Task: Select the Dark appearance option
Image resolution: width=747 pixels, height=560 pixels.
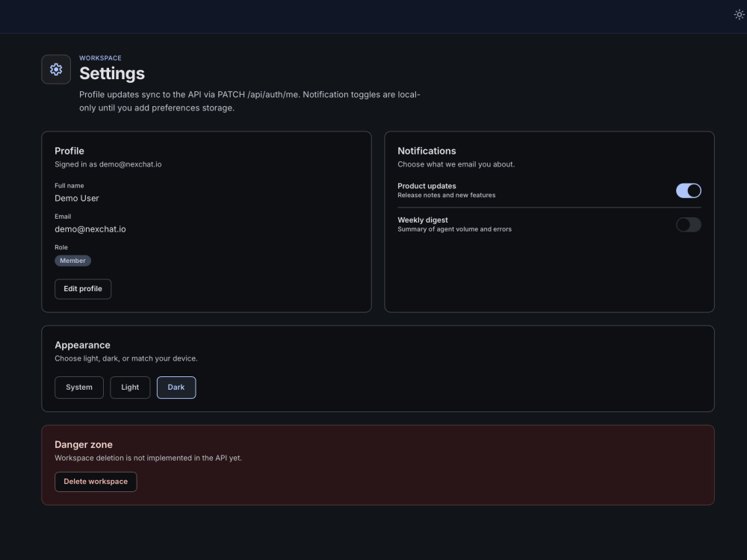Action: (176, 388)
